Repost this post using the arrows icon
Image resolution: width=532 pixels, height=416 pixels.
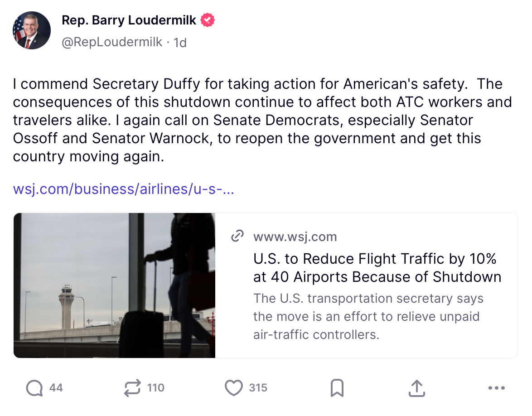point(132,388)
